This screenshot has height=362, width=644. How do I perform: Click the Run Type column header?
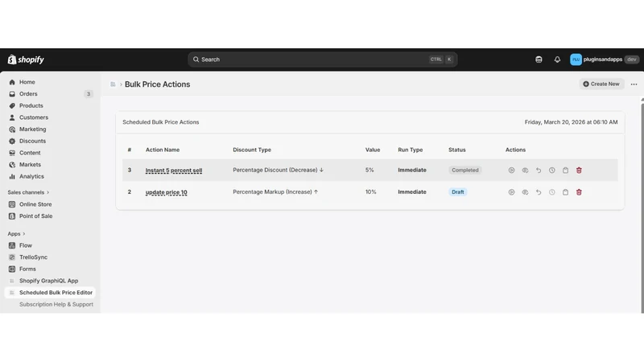tap(411, 150)
